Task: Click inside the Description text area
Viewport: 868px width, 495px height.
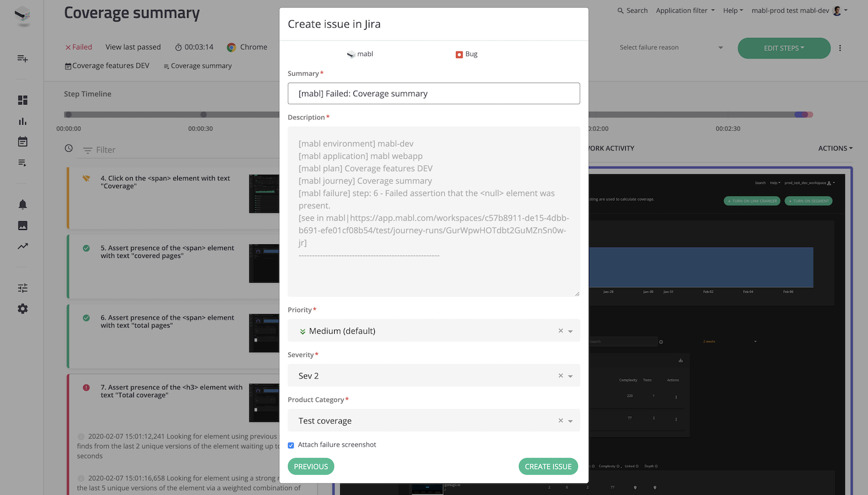Action: point(434,212)
